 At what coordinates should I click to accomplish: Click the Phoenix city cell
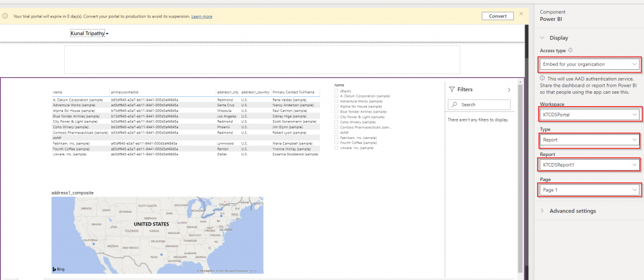point(223,128)
